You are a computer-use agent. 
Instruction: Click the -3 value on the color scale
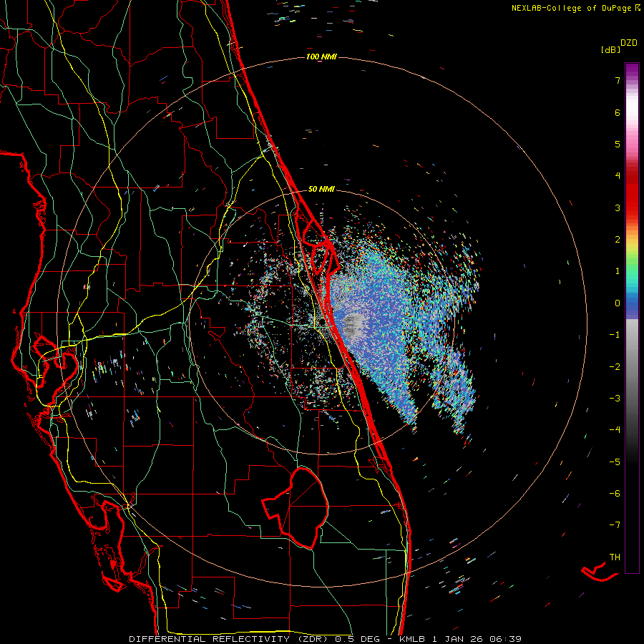(x=615, y=399)
